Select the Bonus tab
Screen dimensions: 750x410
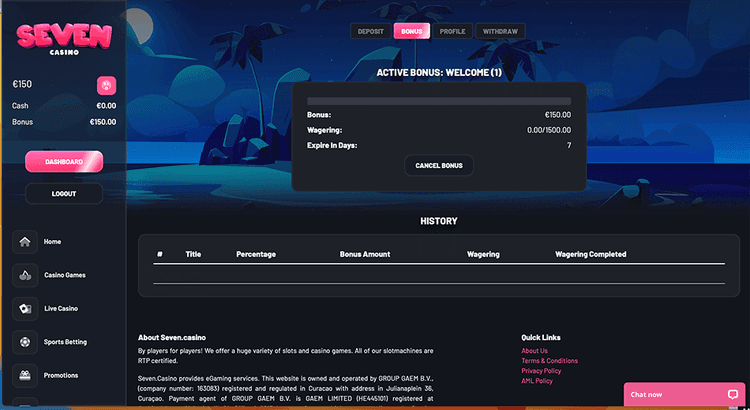tap(412, 31)
